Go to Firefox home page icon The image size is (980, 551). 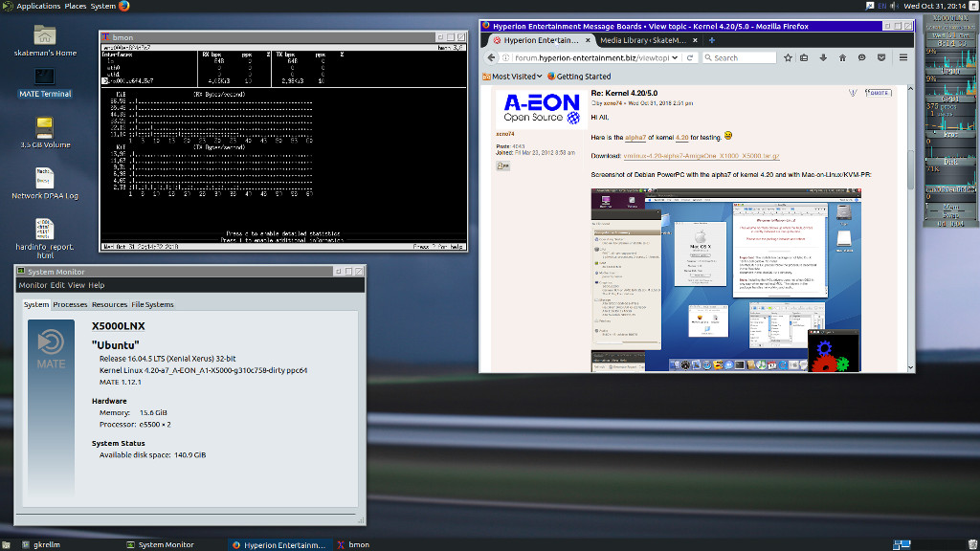coord(842,57)
